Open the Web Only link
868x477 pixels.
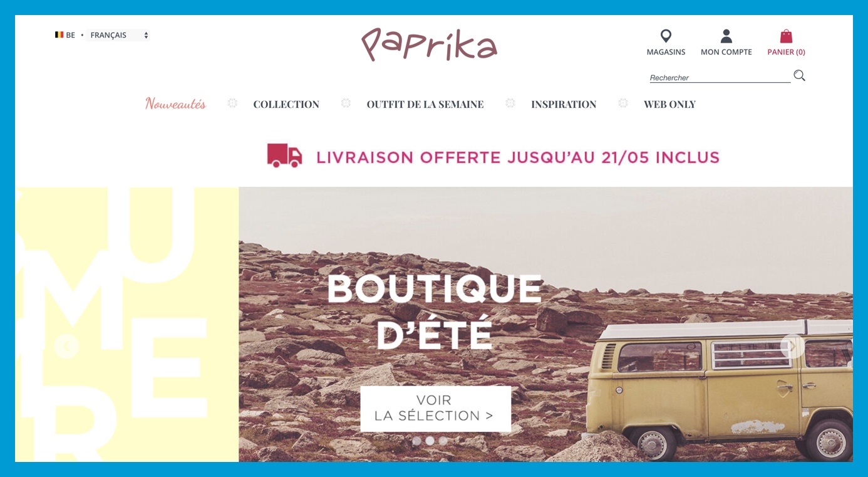click(669, 105)
